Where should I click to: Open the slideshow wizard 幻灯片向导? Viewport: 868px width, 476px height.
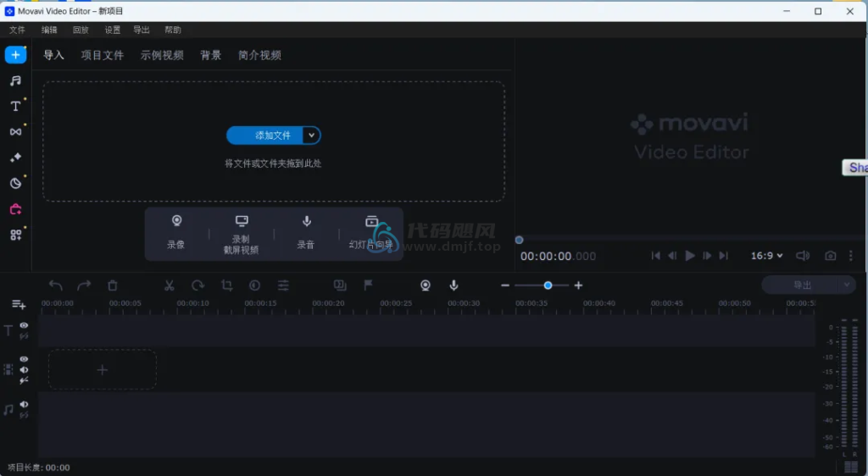pyautogui.click(x=371, y=232)
